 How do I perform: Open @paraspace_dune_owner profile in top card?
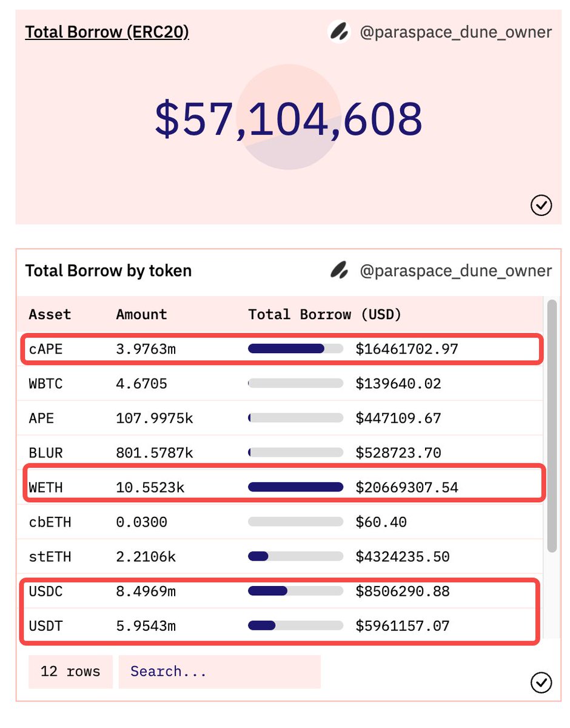[x=456, y=32]
